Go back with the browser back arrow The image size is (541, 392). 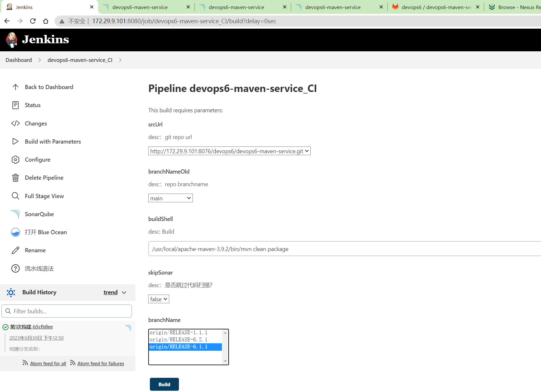[x=7, y=21]
